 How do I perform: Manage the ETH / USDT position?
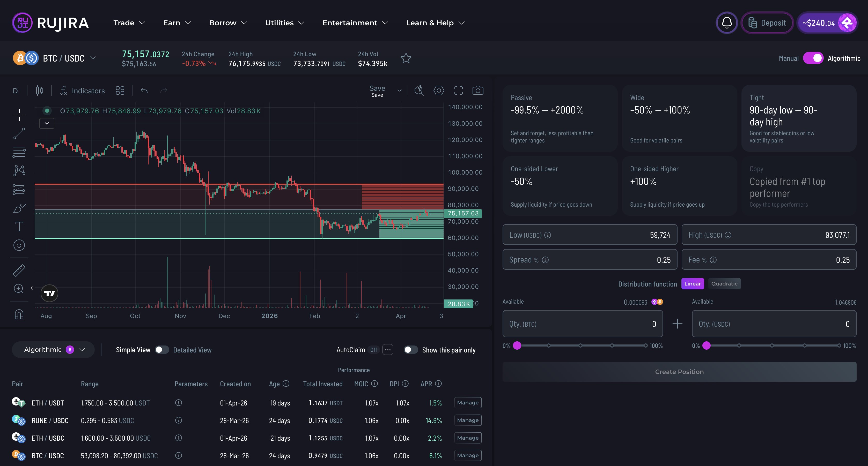468,403
